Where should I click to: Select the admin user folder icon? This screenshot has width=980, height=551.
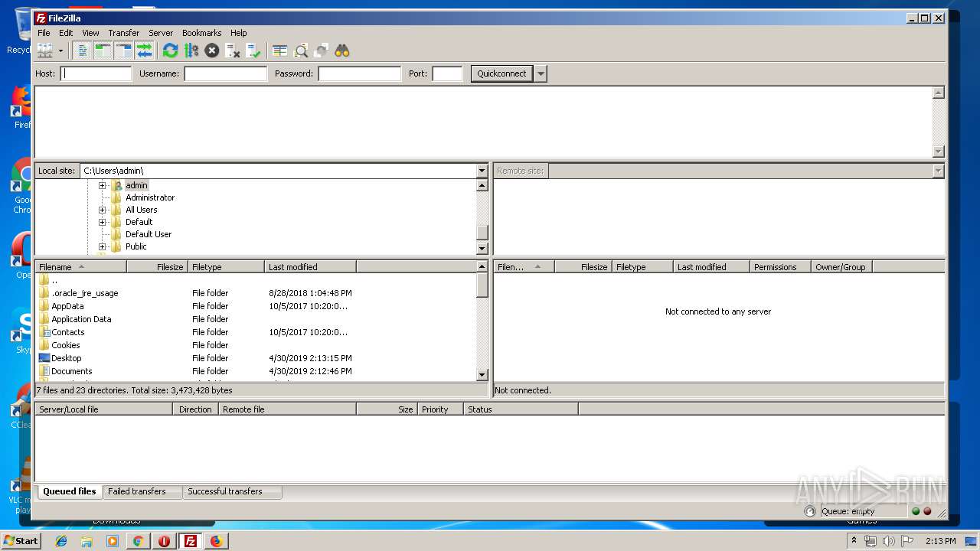(117, 185)
